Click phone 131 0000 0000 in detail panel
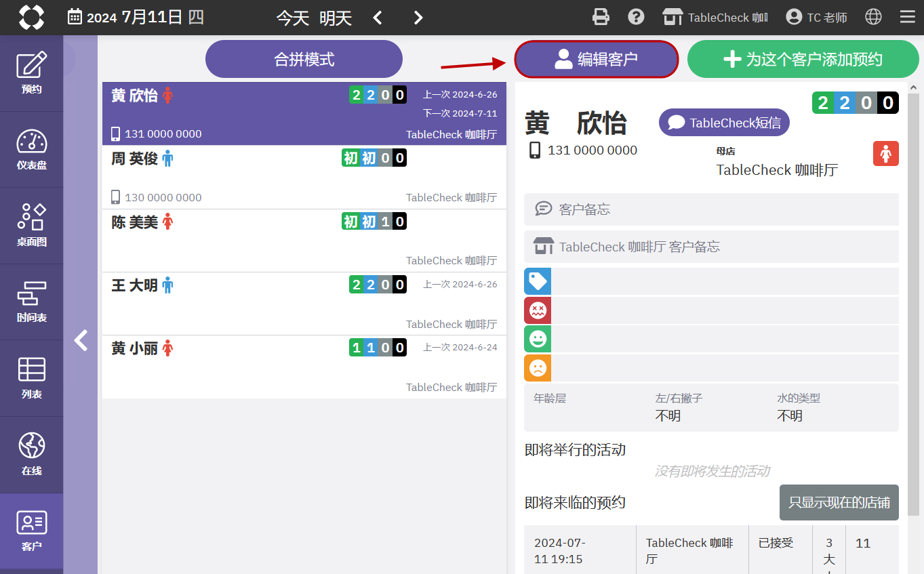924x574 pixels. pyautogui.click(x=592, y=150)
